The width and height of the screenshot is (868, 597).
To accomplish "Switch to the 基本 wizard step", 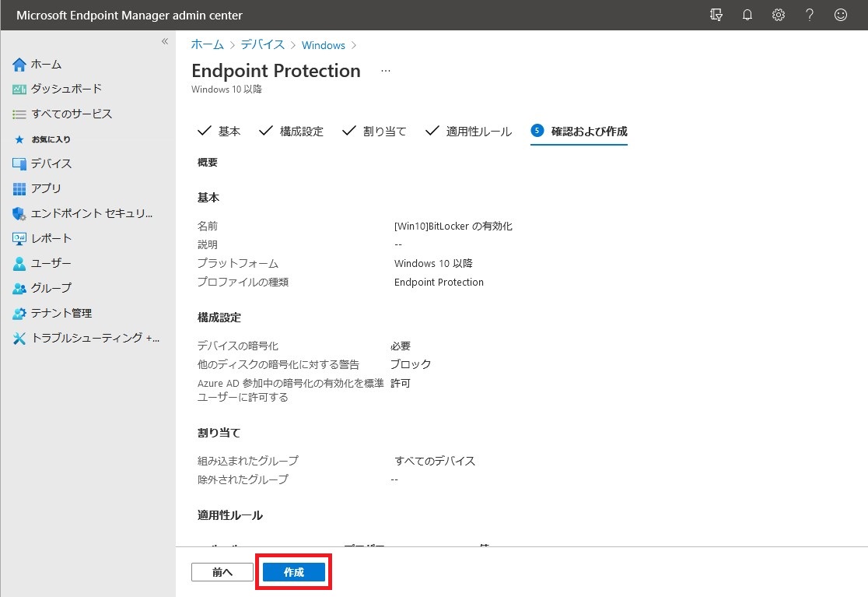I will pyautogui.click(x=219, y=132).
